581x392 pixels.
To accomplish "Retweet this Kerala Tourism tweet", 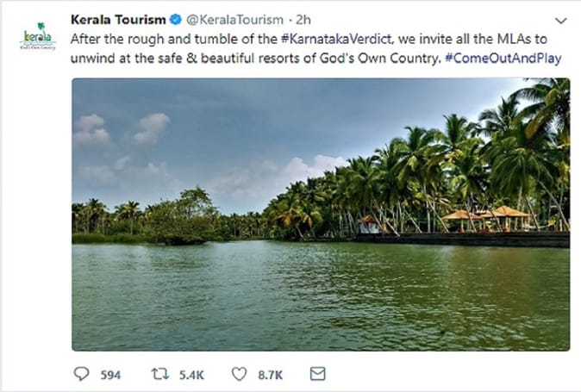I will (160, 374).
